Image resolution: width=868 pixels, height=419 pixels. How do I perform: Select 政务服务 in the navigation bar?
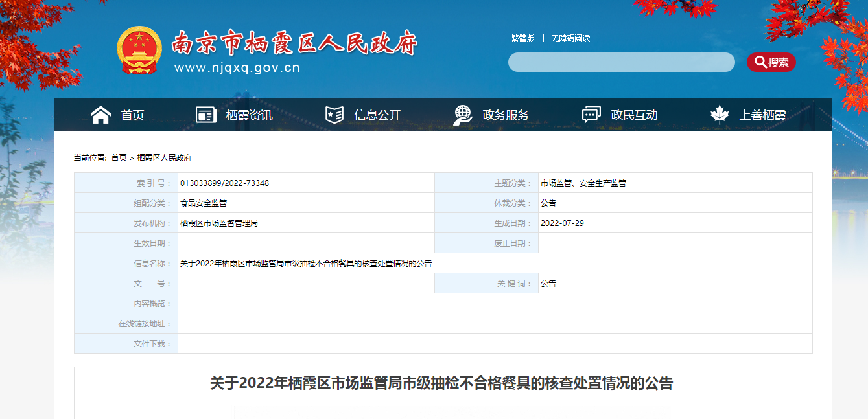click(x=506, y=115)
